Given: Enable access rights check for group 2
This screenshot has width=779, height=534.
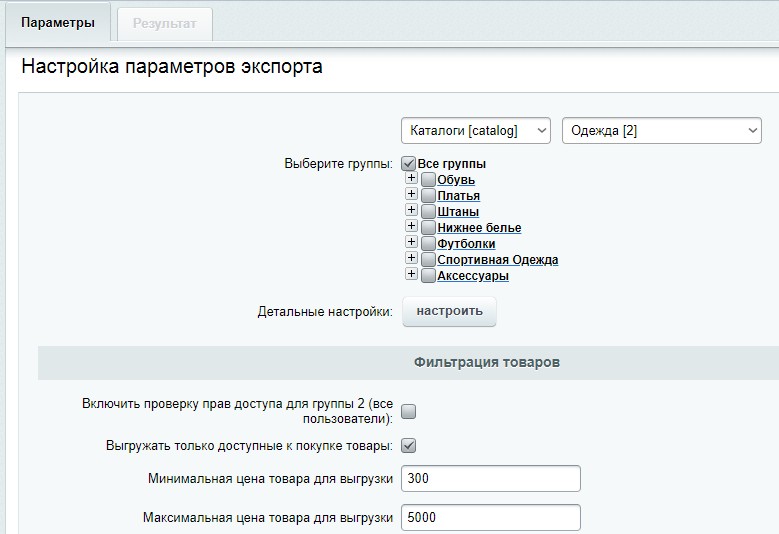Looking at the screenshot, I should (x=408, y=411).
